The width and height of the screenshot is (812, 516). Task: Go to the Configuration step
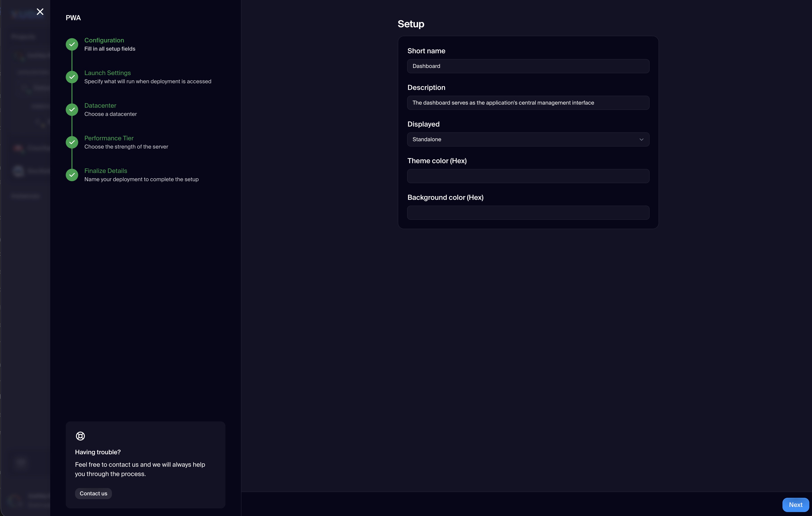(x=104, y=40)
